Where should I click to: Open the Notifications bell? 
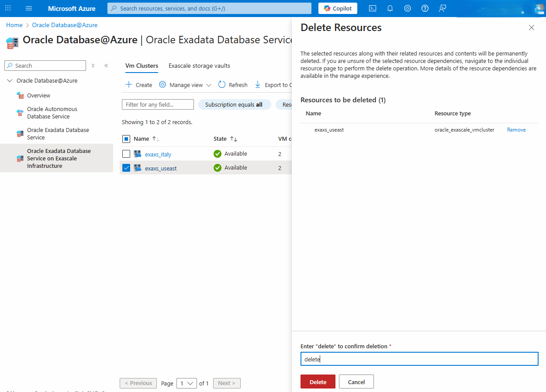(390, 8)
